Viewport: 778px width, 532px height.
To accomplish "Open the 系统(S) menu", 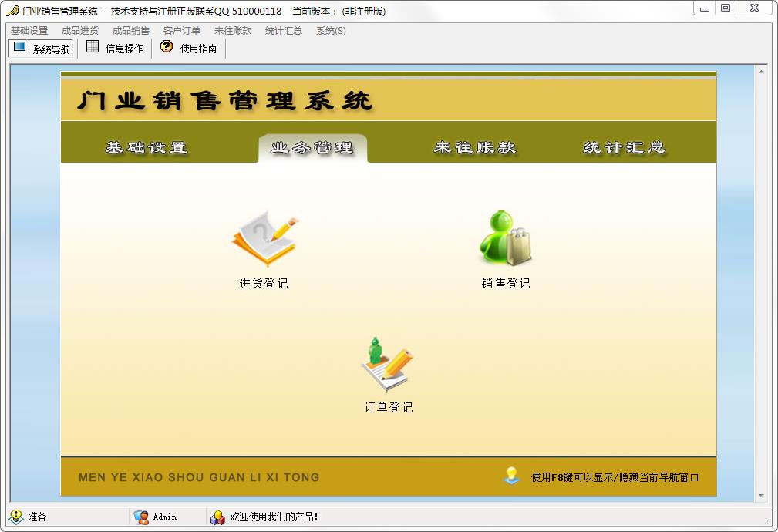I will pos(331,31).
